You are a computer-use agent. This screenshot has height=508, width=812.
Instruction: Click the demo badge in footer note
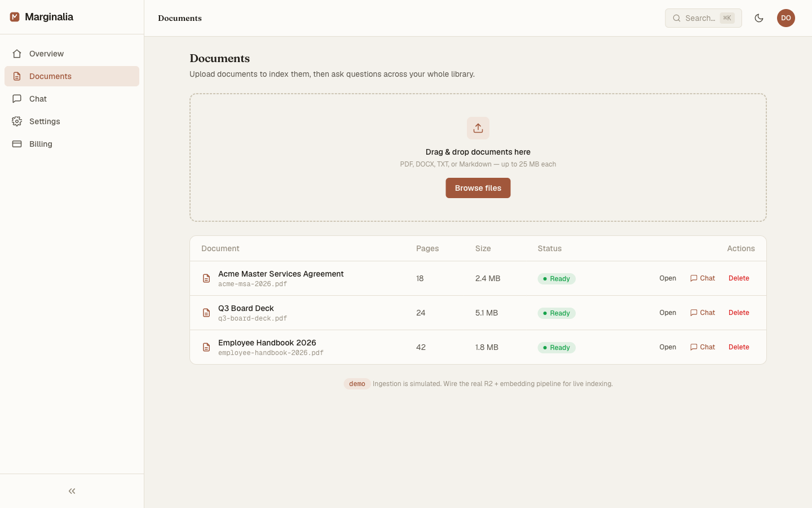(x=357, y=384)
